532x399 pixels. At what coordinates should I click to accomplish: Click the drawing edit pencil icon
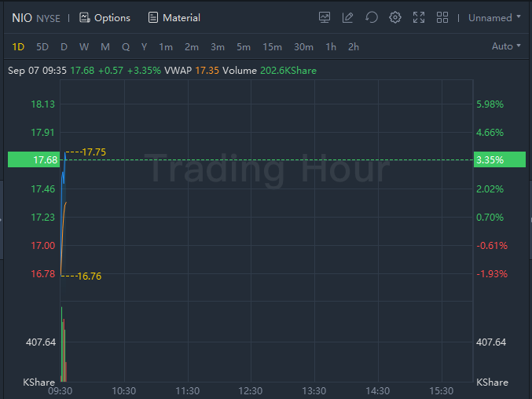pyautogui.click(x=348, y=17)
